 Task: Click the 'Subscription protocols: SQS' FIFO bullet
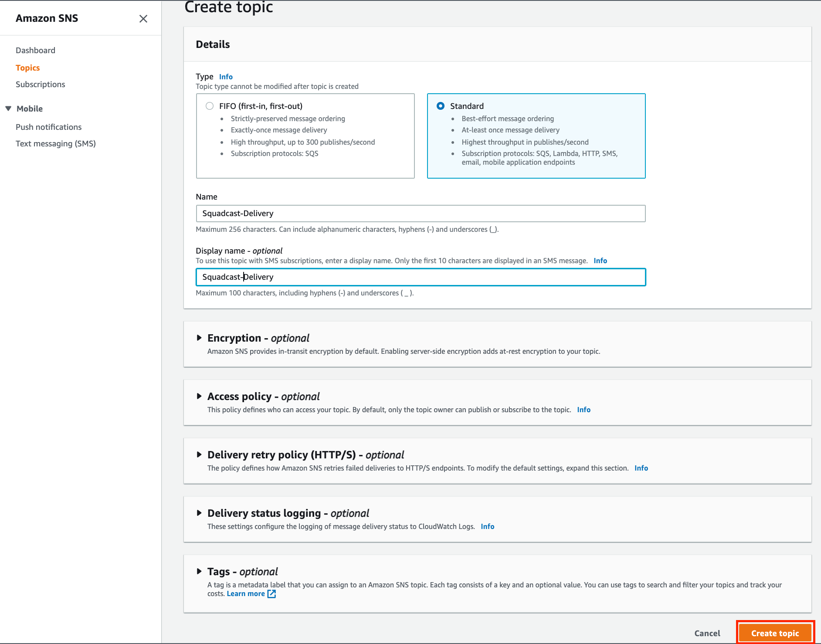pyautogui.click(x=275, y=153)
